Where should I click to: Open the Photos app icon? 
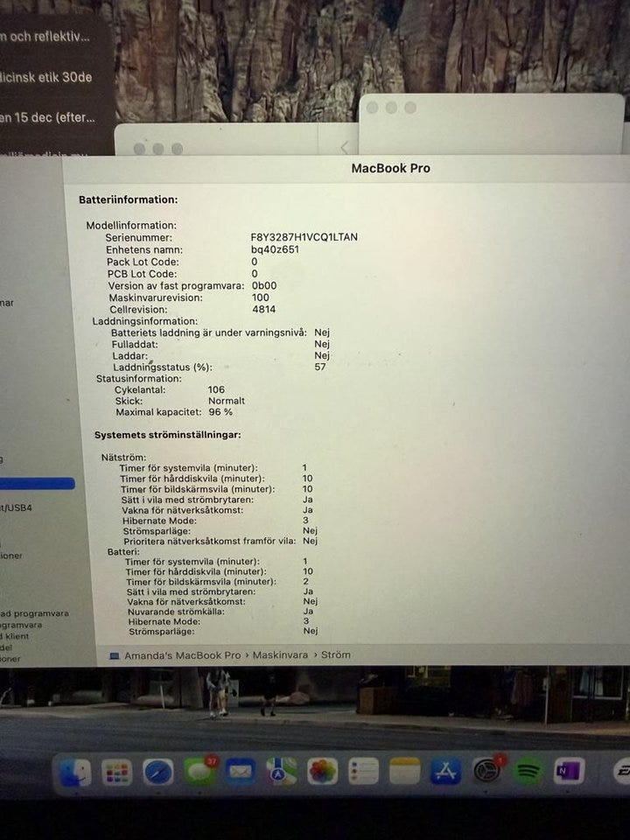coord(323,772)
